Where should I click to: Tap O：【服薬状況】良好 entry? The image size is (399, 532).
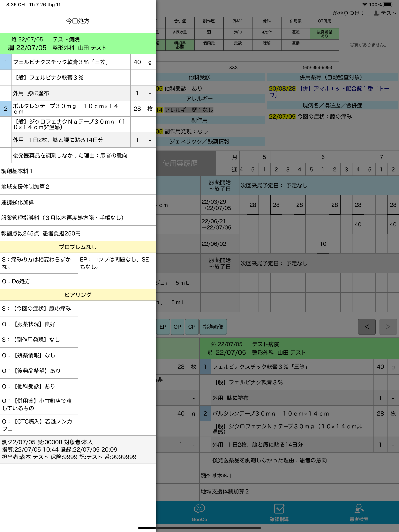click(x=39, y=324)
